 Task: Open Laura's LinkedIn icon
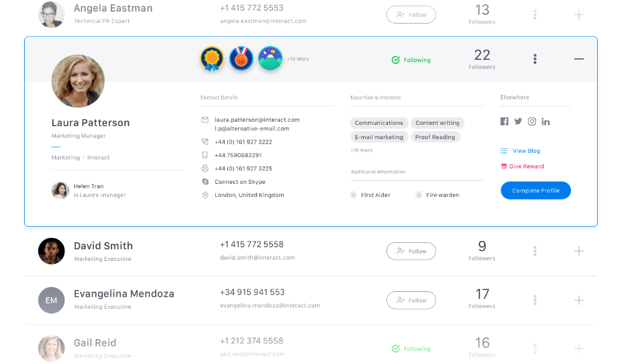point(545,122)
